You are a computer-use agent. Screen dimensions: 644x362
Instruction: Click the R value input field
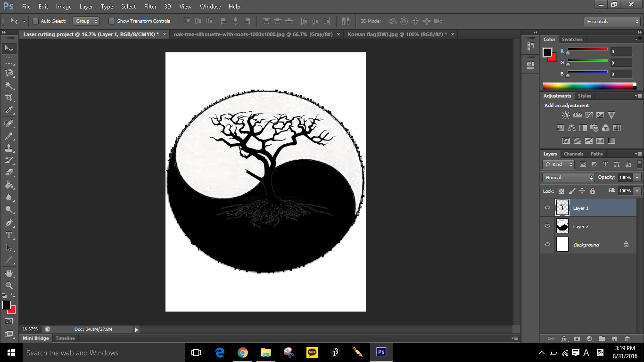620,51
